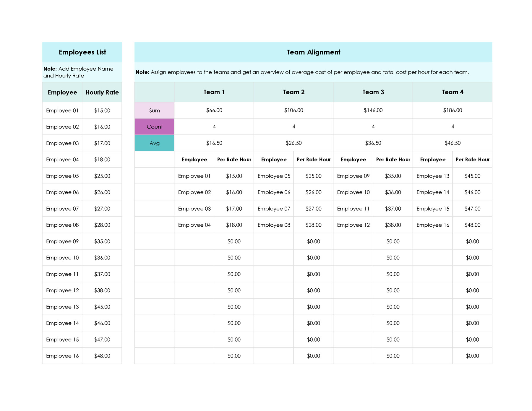
Task: Select an empty $0.00 cell under Team 2
Action: click(313, 241)
